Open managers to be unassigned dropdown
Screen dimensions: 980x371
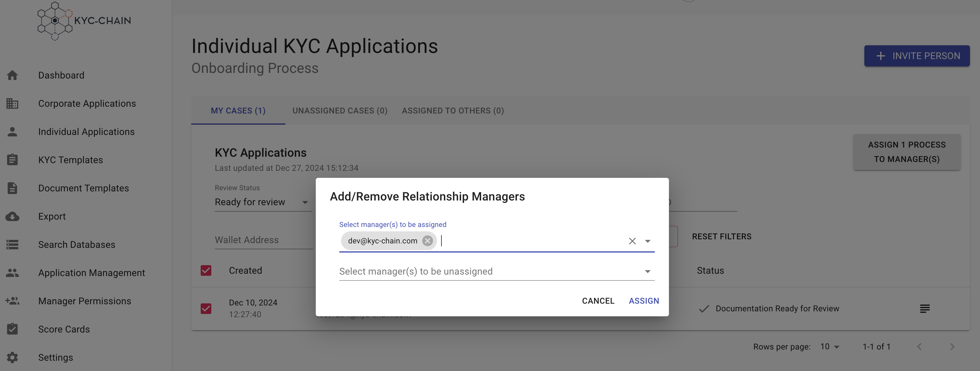497,271
